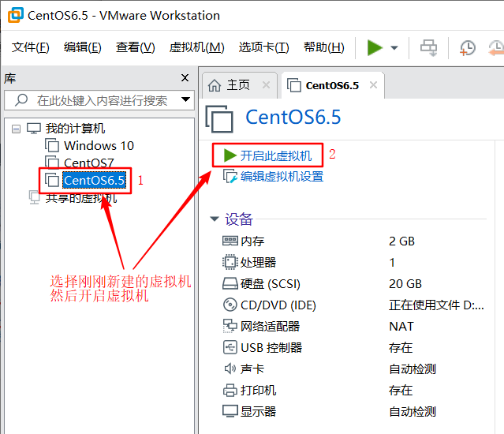The width and height of the screenshot is (504, 434).
Task: Click the USB controller icon
Action: pos(230,347)
